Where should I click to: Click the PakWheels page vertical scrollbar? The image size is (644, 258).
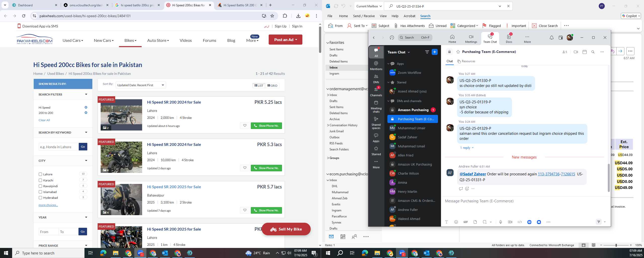point(320,40)
